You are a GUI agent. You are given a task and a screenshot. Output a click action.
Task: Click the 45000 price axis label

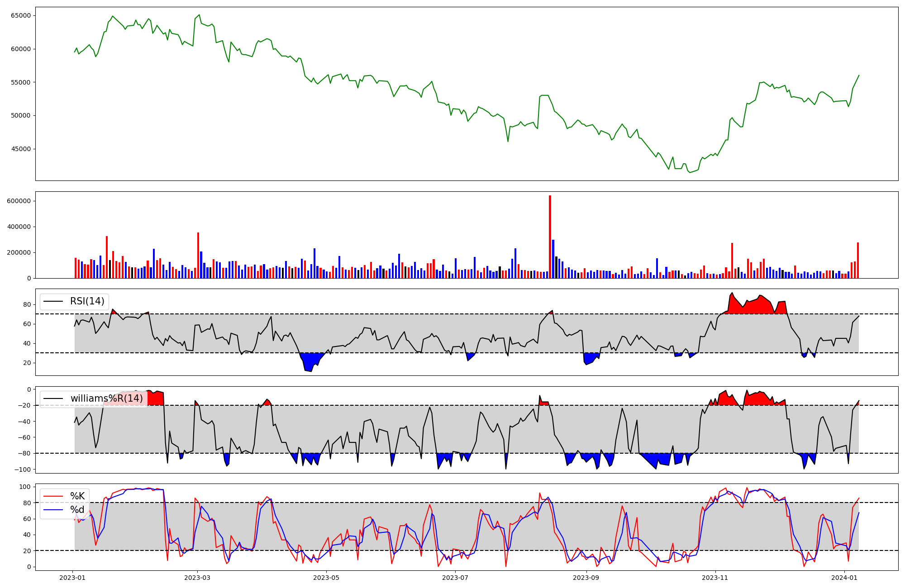point(21,149)
